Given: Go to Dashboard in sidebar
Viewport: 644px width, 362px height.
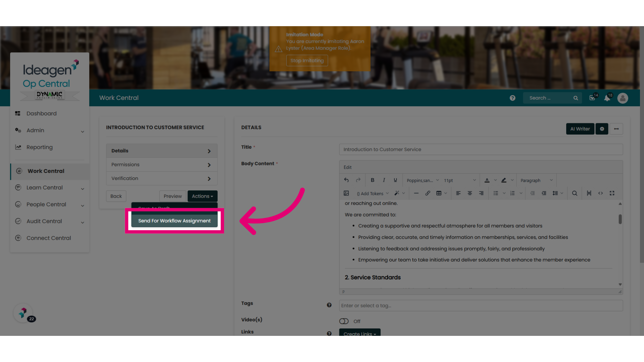Looking at the screenshot, I should click(42, 114).
